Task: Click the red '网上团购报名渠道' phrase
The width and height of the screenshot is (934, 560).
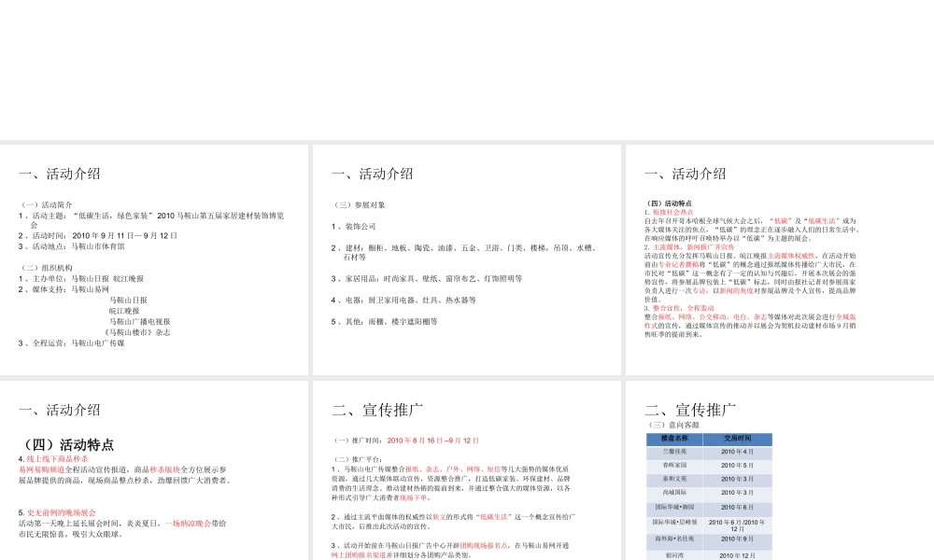Action: point(359,554)
